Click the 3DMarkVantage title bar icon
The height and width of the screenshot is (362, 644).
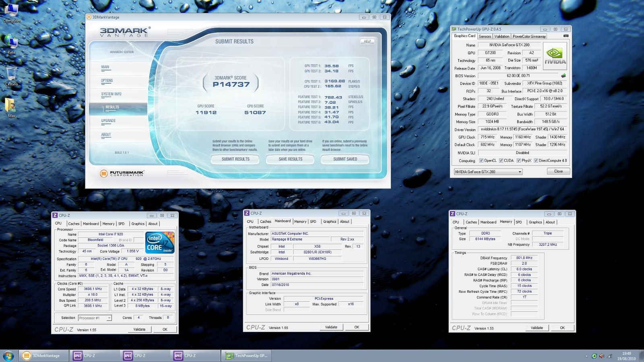tap(89, 17)
